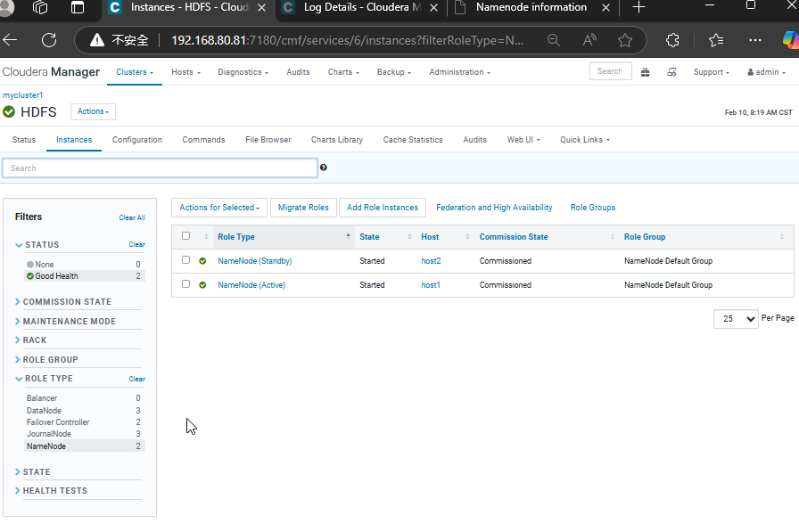This screenshot has width=799, height=532.
Task: Open browser settings ellipsis menu
Action: (755, 40)
